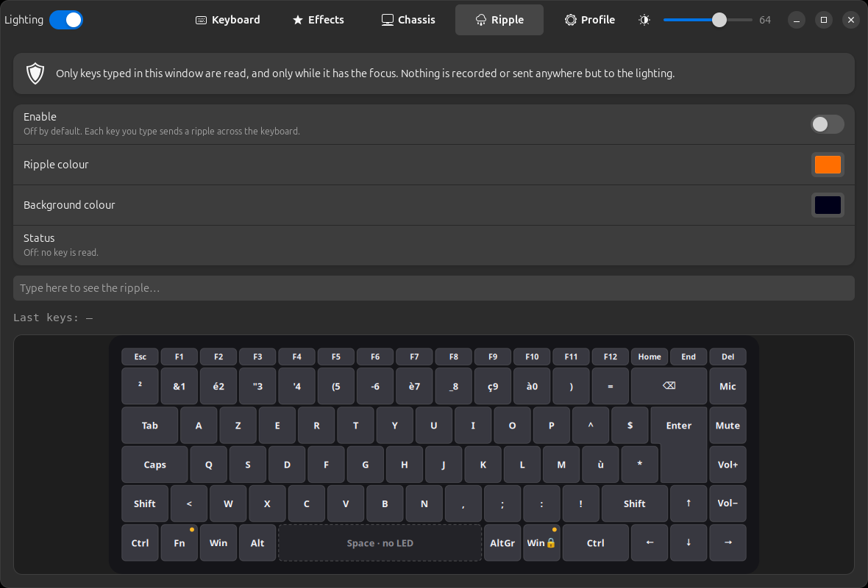Image resolution: width=868 pixels, height=588 pixels.
Task: Toggle the Lighting master switch
Action: coord(66,20)
